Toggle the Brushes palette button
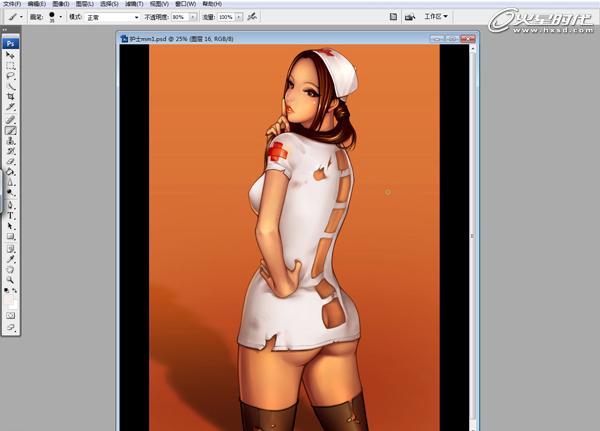Viewport: 600px width, 431px height. coord(393,17)
